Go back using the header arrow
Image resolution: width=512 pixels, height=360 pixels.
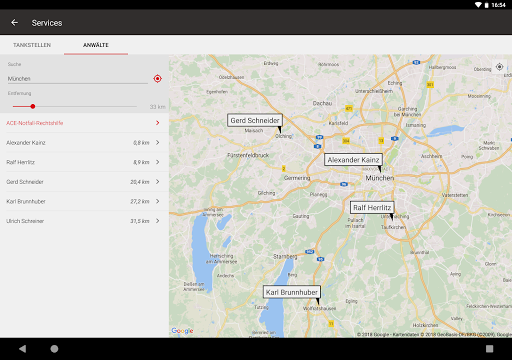[x=14, y=23]
